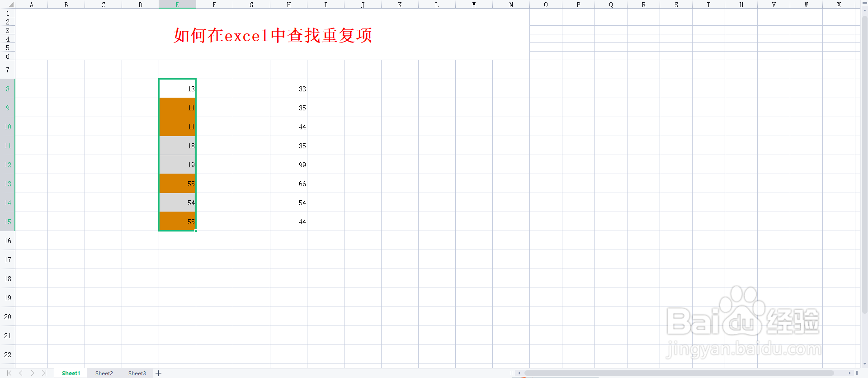Add a new sheet with plus icon
Screen dimensions: 868x378
(159, 373)
